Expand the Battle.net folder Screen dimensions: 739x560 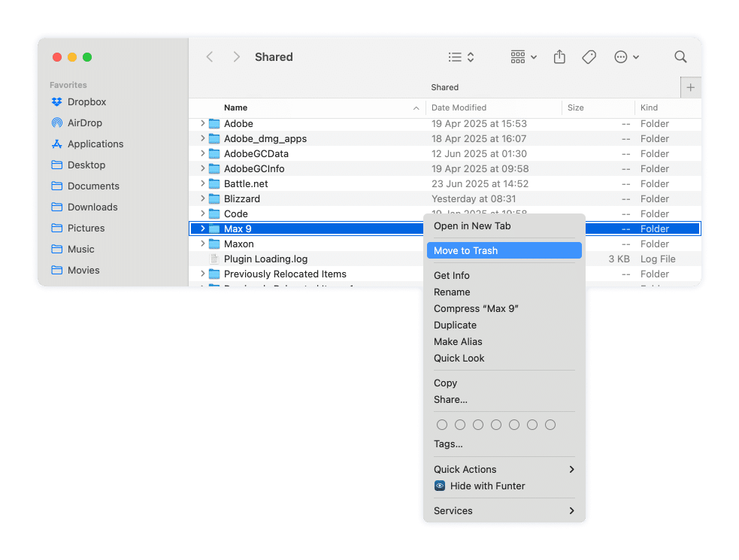click(x=203, y=184)
